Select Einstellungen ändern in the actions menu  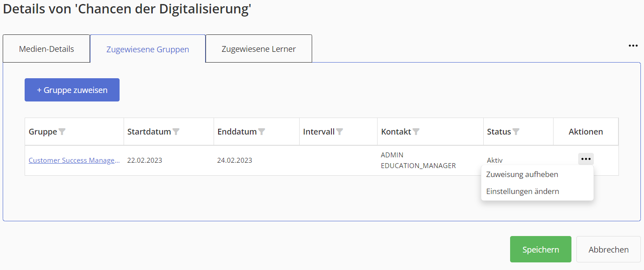coord(523,191)
